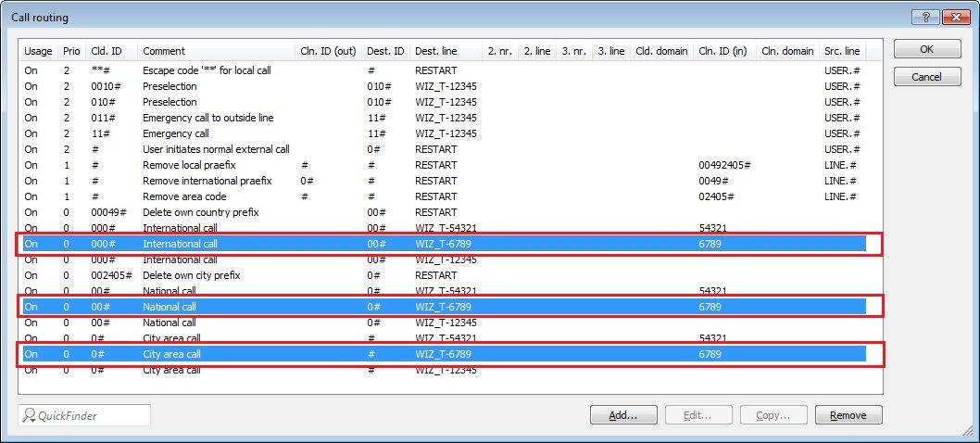Select the Delete own country prefix row
This screenshot has width=980, height=443.
[x=199, y=212]
